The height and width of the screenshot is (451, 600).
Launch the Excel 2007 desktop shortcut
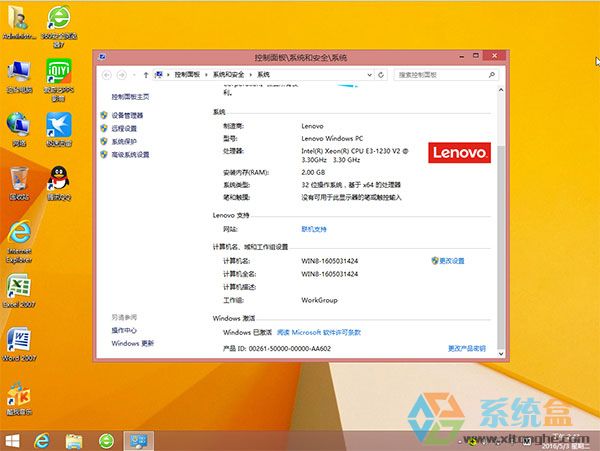click(19, 291)
